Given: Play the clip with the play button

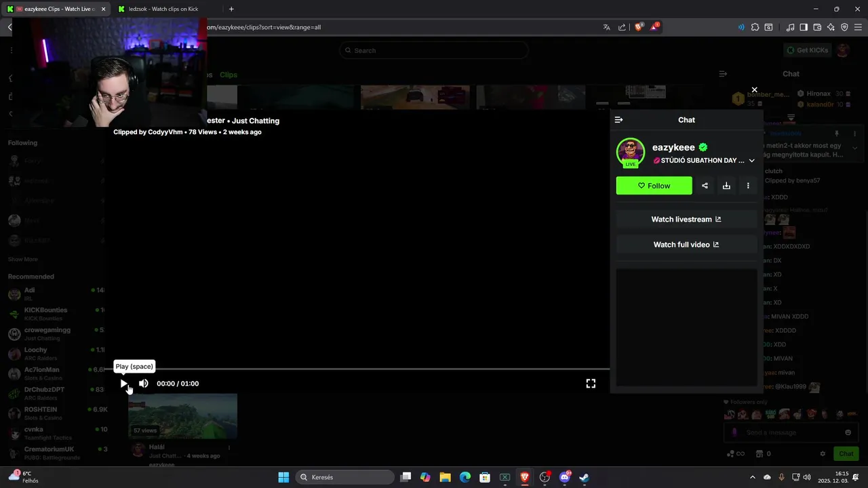Looking at the screenshot, I should (x=123, y=384).
